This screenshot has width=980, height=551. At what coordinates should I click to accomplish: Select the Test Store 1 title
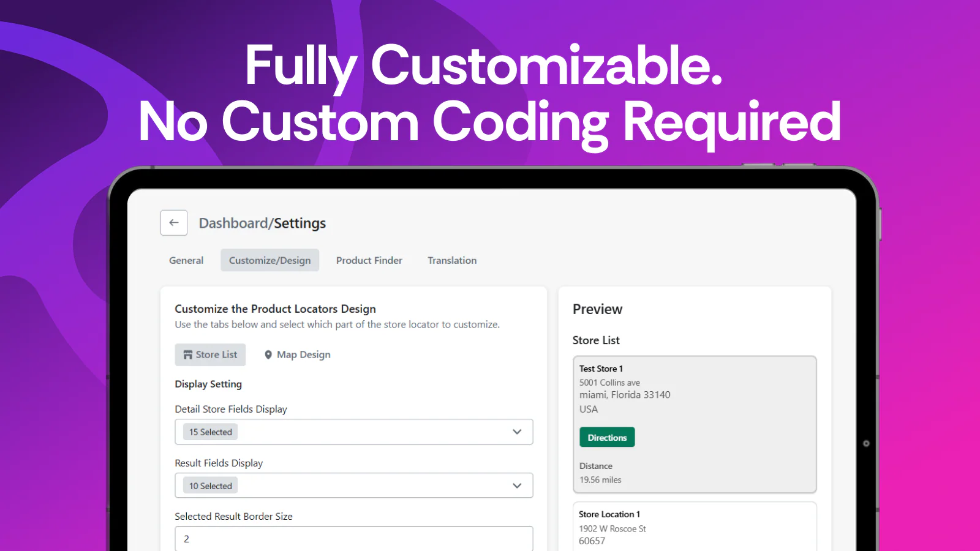[x=601, y=369]
